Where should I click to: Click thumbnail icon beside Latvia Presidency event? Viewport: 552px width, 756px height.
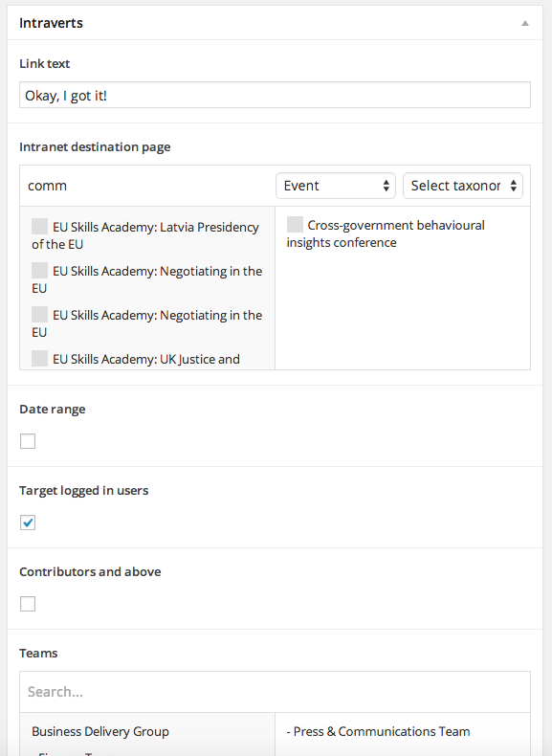point(39,226)
